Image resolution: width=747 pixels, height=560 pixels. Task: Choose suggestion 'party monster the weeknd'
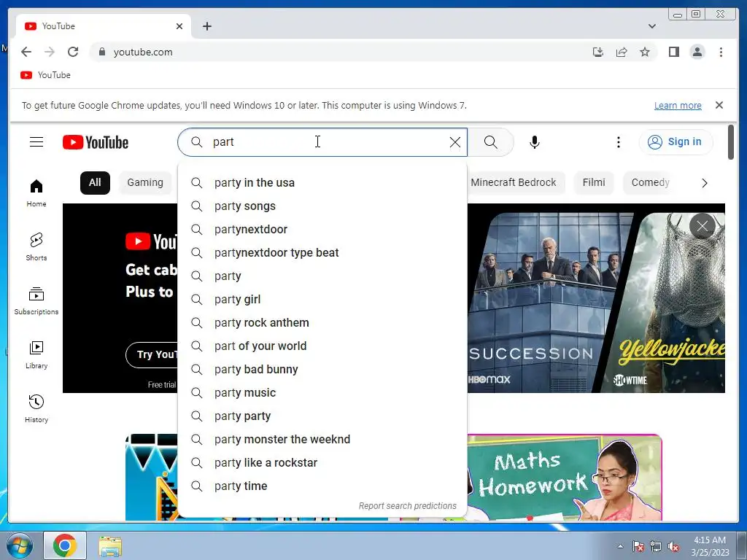point(322,440)
